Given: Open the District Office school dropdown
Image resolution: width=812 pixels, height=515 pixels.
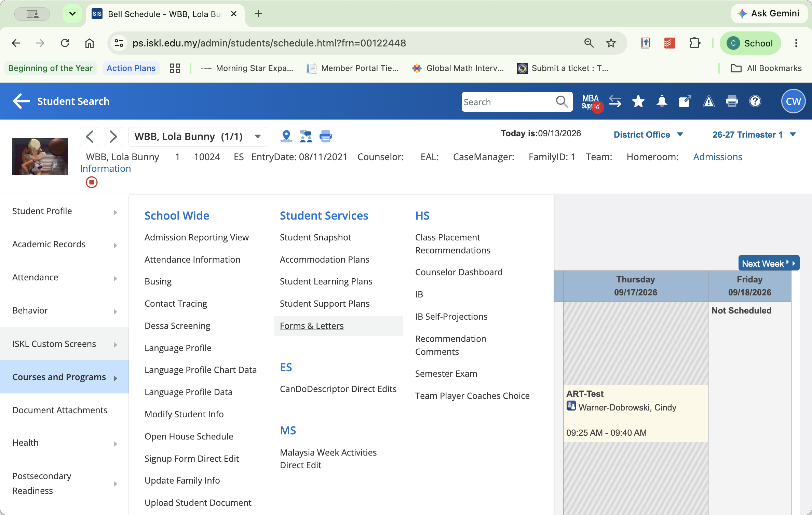Looking at the screenshot, I should pyautogui.click(x=648, y=135).
